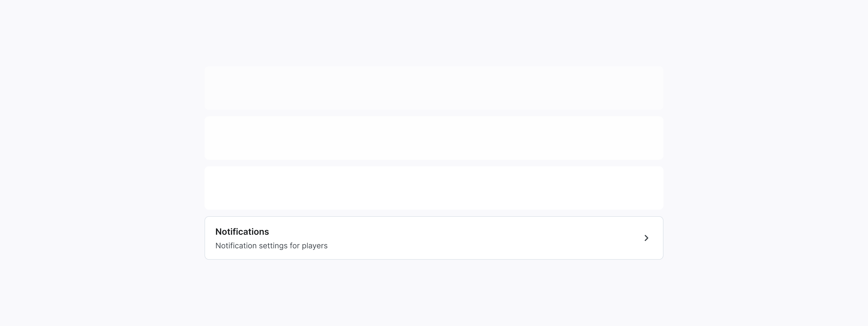Navigate into Notifications via its chevron
This screenshot has width=868, height=326.
646,238
